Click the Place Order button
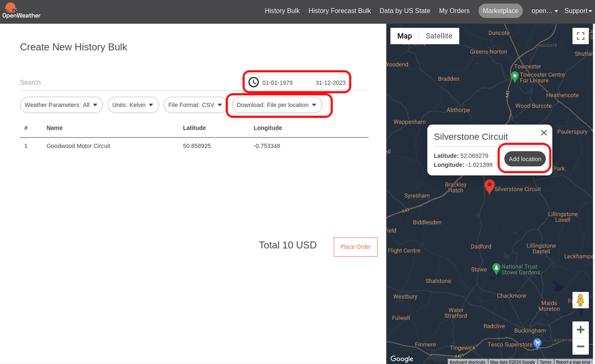This screenshot has width=595, height=364. pyautogui.click(x=356, y=247)
